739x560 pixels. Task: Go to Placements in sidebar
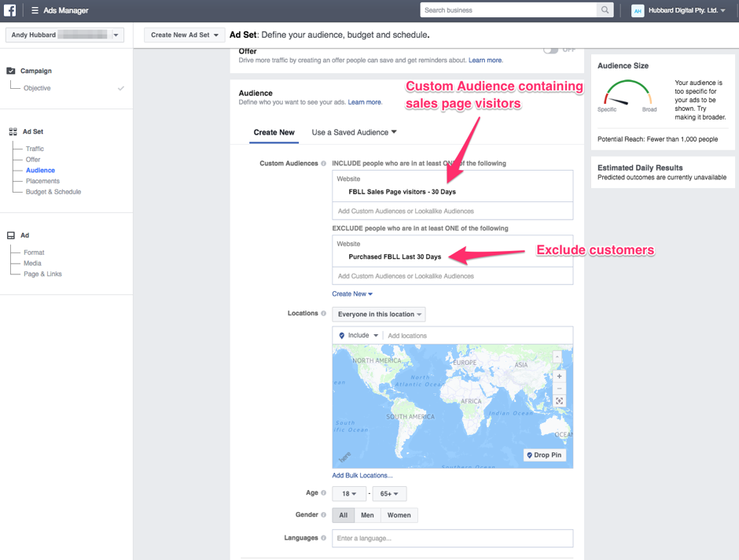tap(42, 181)
